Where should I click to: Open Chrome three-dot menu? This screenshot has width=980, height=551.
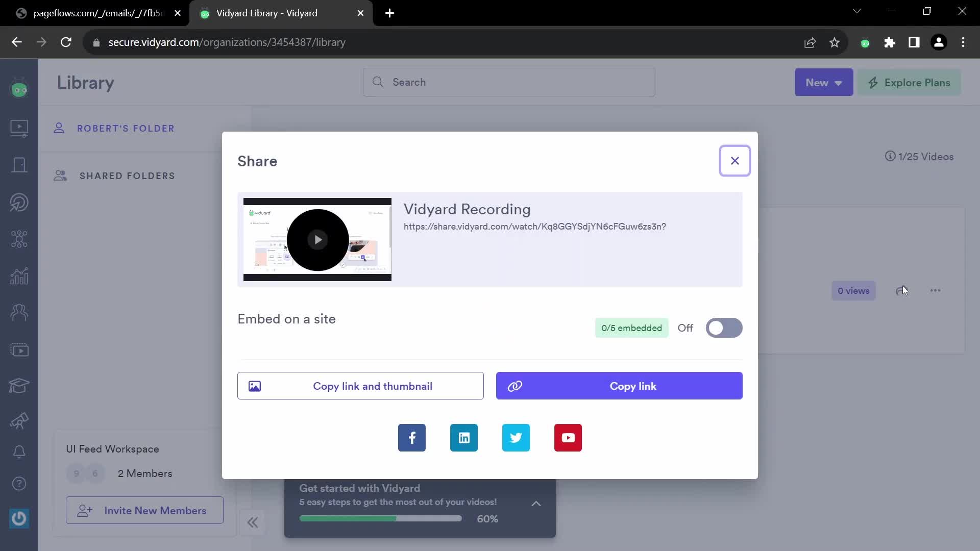tap(963, 42)
